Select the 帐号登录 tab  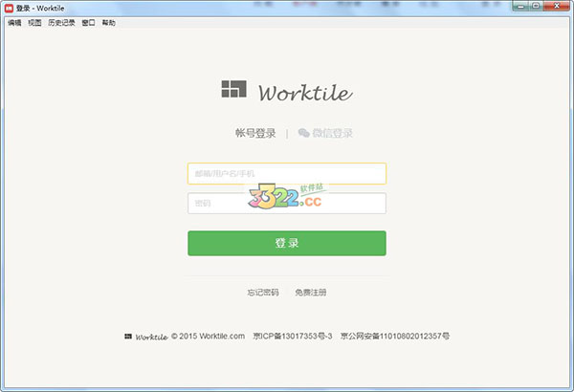pos(255,133)
